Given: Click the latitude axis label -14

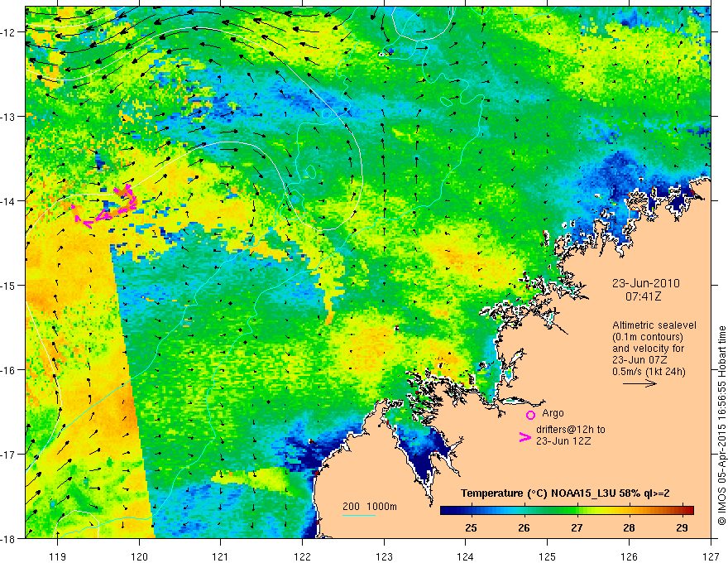Looking at the screenshot, I should pos(9,201).
